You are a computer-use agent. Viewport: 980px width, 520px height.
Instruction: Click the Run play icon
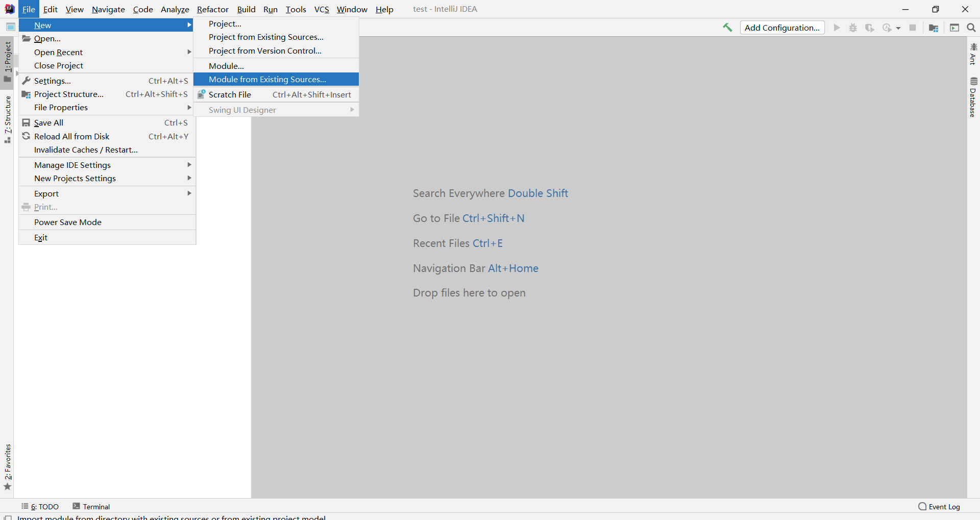click(x=837, y=28)
